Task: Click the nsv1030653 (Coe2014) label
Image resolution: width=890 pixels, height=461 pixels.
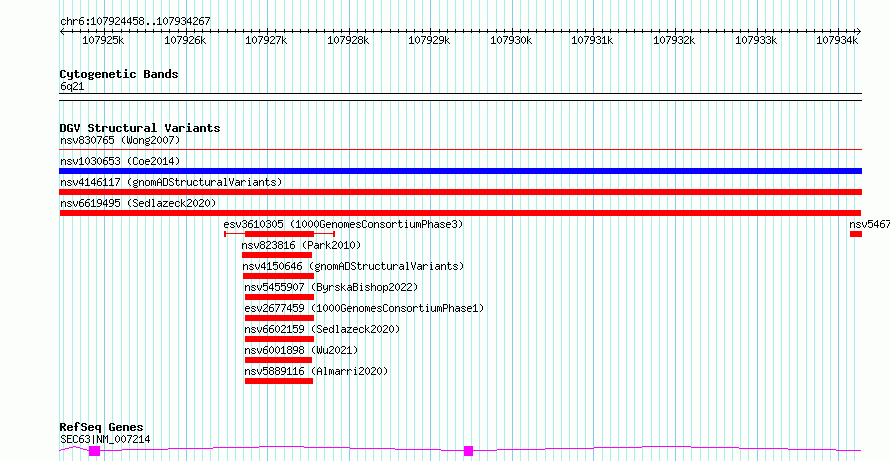Action: (x=120, y=161)
